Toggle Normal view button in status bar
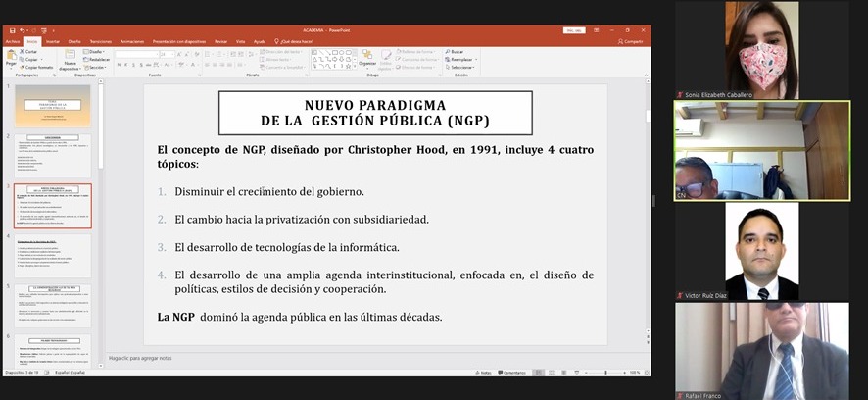Viewport: 868px width, 400px height. [x=539, y=373]
